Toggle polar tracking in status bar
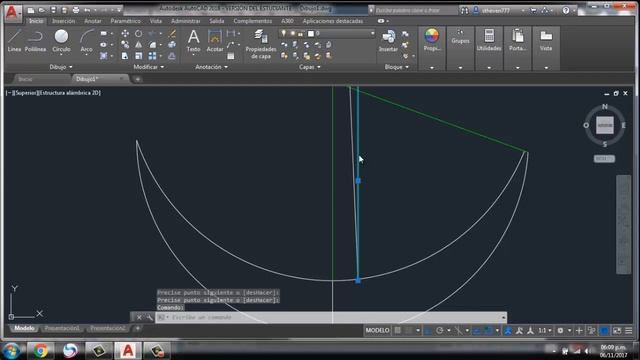Screen dimensions: 640x360 (x=440, y=330)
